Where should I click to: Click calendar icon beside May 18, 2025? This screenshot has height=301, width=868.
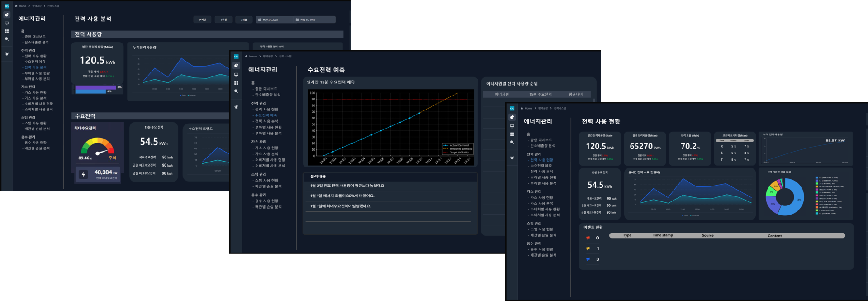pos(297,19)
